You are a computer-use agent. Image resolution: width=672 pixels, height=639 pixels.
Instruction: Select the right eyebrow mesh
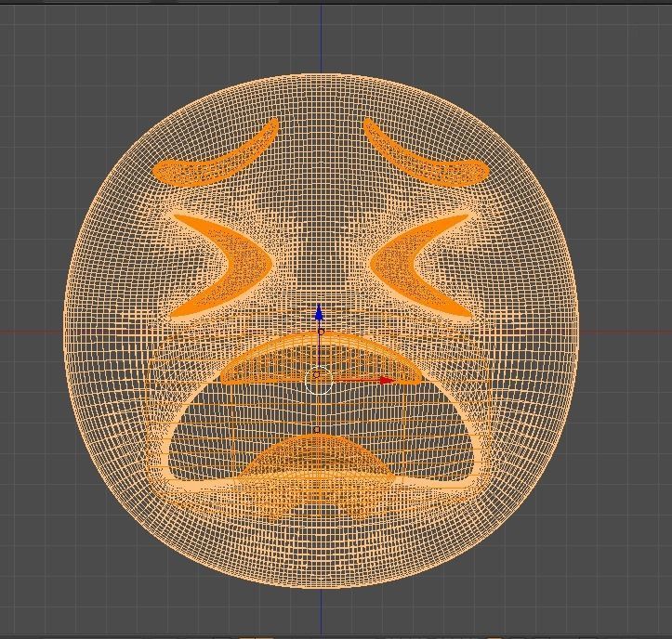pos(427,154)
